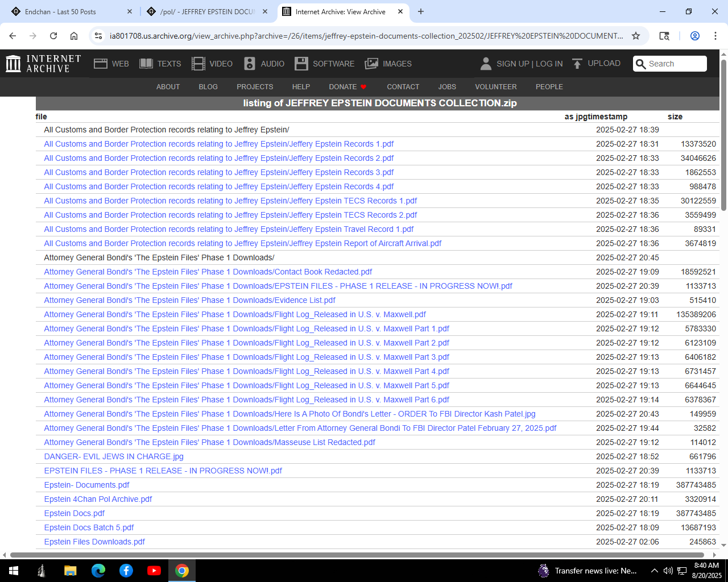This screenshot has width=728, height=582.
Task: Open Windows Start menu
Action: [x=14, y=571]
